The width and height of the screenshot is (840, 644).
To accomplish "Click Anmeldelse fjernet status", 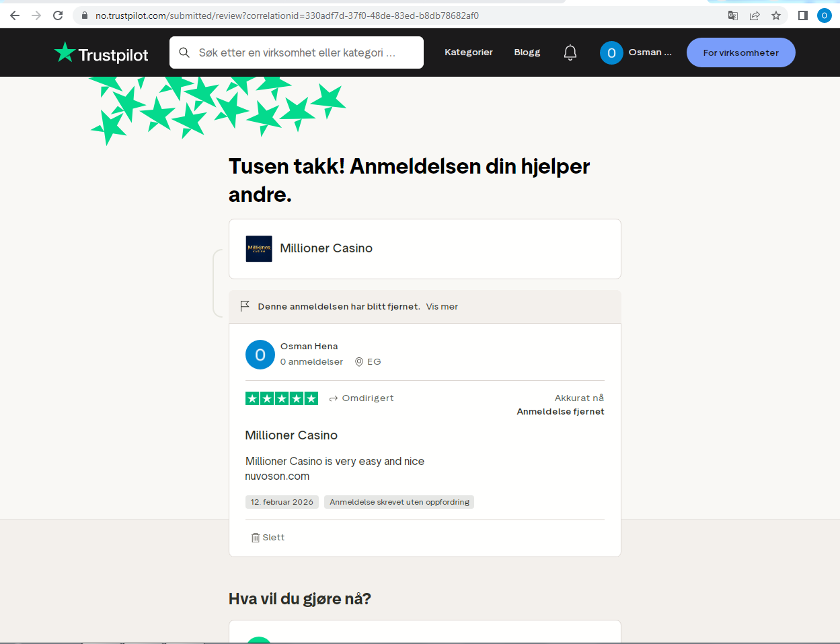I will click(x=560, y=412).
